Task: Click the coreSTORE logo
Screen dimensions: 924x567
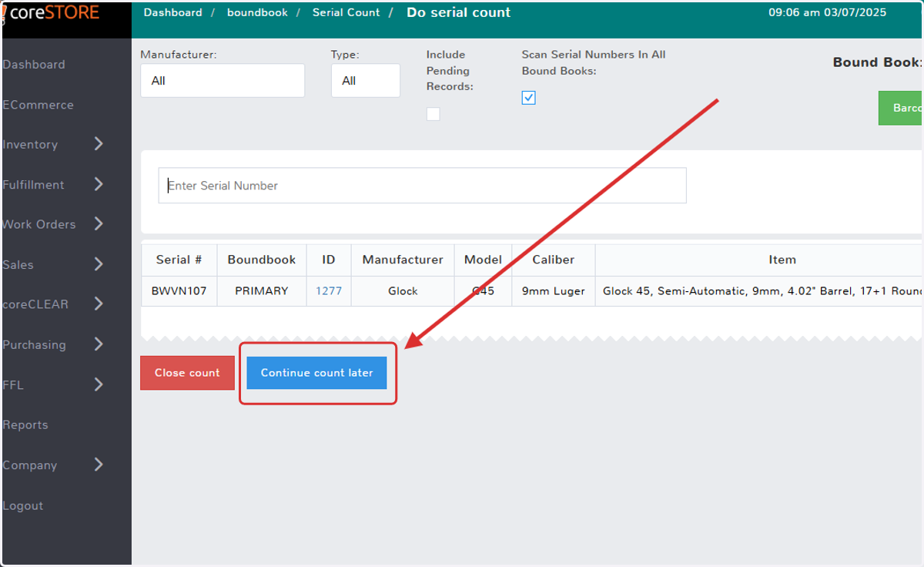Action: pos(51,12)
